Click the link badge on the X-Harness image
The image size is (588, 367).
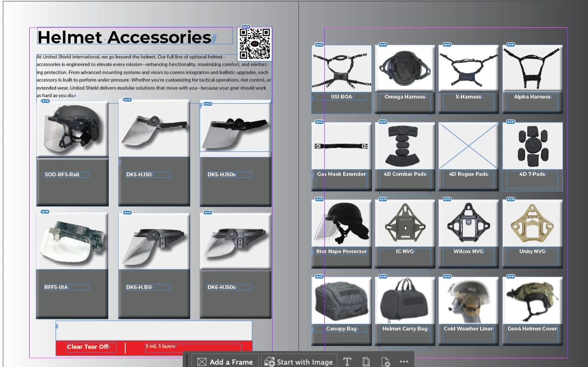tap(447, 45)
